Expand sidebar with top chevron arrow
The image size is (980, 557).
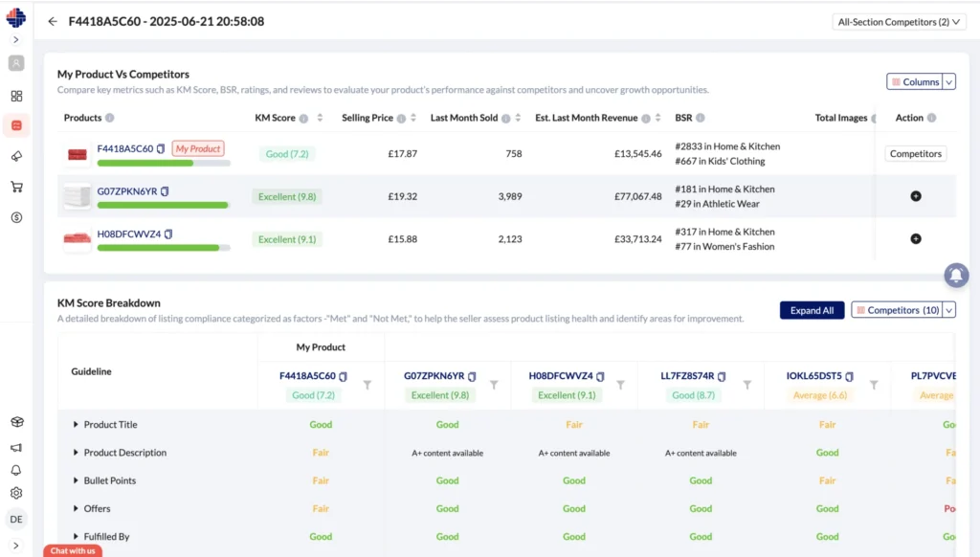[16, 40]
